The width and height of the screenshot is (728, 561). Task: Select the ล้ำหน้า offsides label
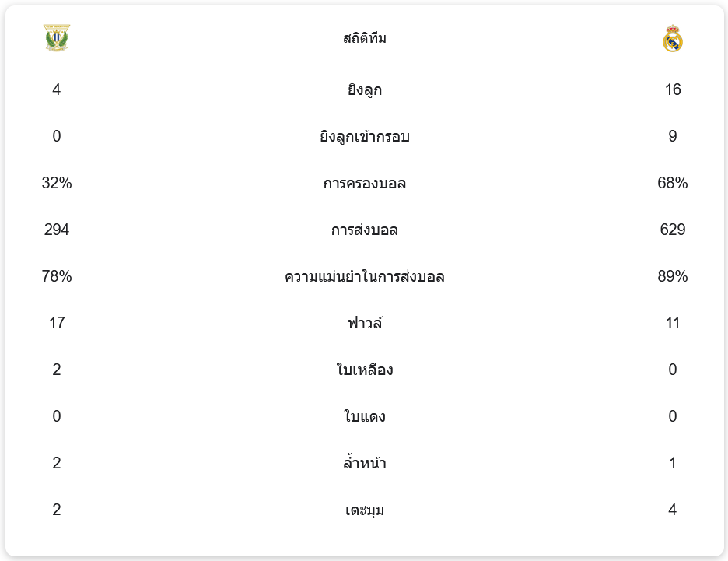click(364, 464)
